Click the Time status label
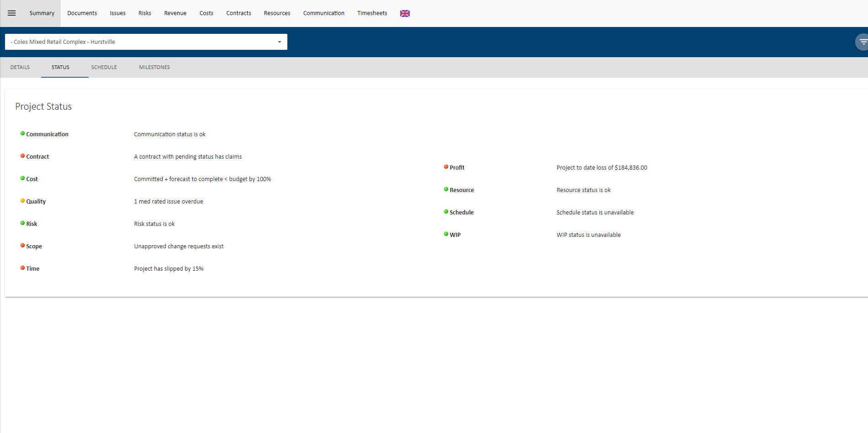This screenshot has width=868, height=433. click(33, 269)
